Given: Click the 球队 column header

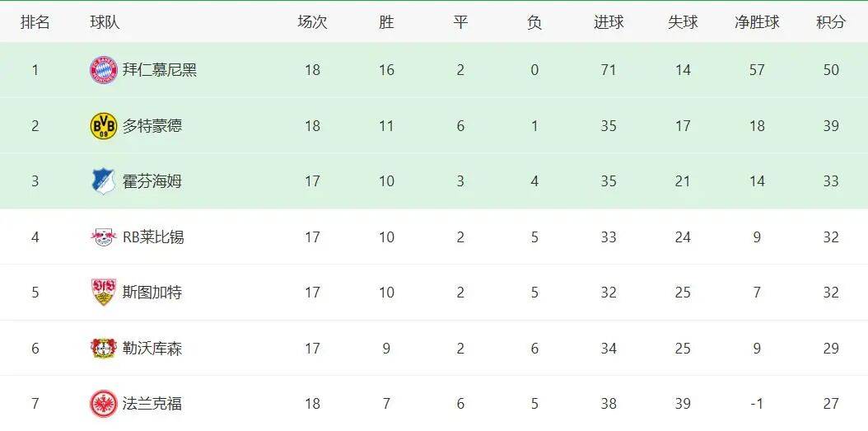Looking at the screenshot, I should pos(105,22).
